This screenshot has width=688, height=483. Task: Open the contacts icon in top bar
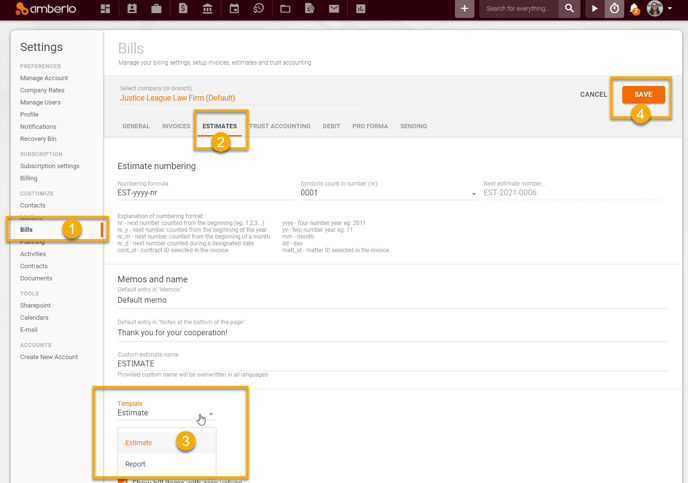[132, 8]
